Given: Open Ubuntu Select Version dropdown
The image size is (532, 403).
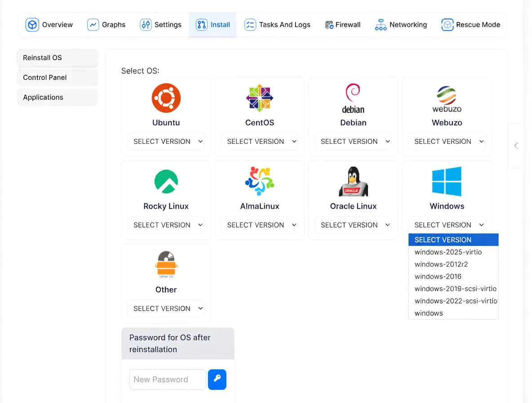Looking at the screenshot, I should (x=166, y=141).
